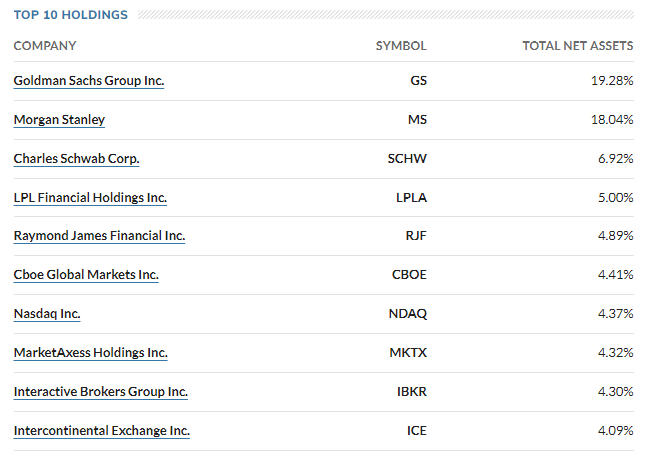Select the RJF ticker symbol
Image resolution: width=649 pixels, height=458 pixels.
[x=416, y=236]
